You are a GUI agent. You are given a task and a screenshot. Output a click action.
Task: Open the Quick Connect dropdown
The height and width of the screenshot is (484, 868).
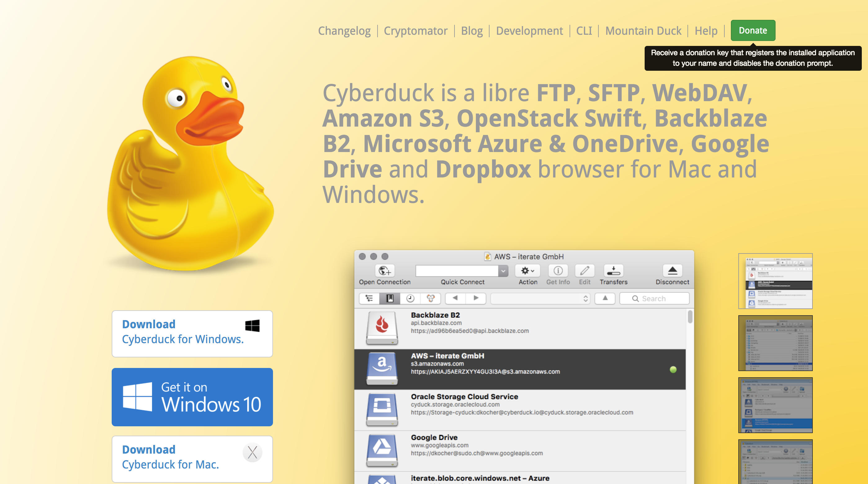tap(503, 271)
